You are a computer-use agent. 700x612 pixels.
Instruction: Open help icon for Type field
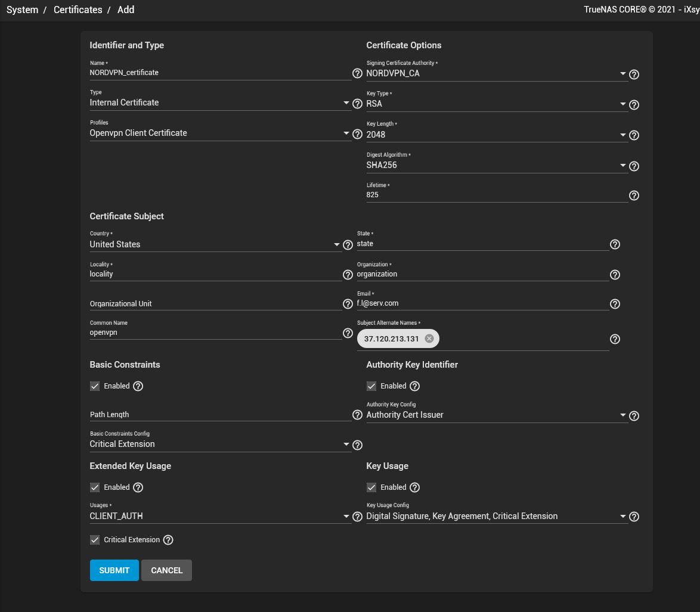coord(357,104)
